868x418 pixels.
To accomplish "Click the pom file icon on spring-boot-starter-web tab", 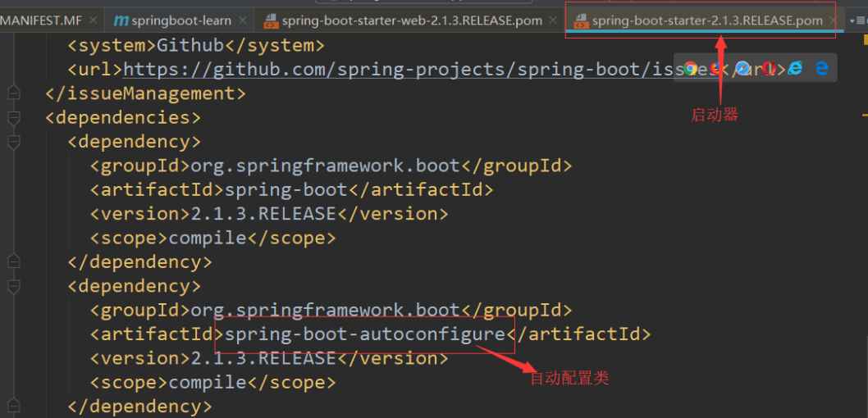I will pos(271,21).
